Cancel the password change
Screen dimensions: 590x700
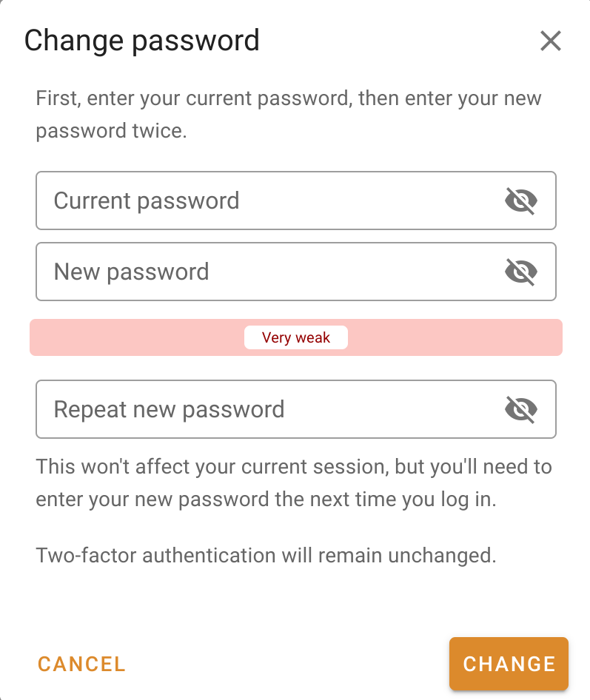(x=81, y=664)
